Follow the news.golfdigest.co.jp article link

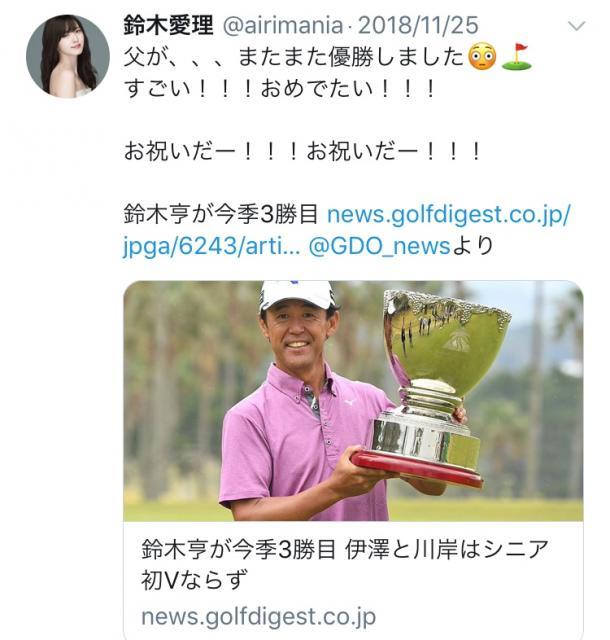click(448, 215)
